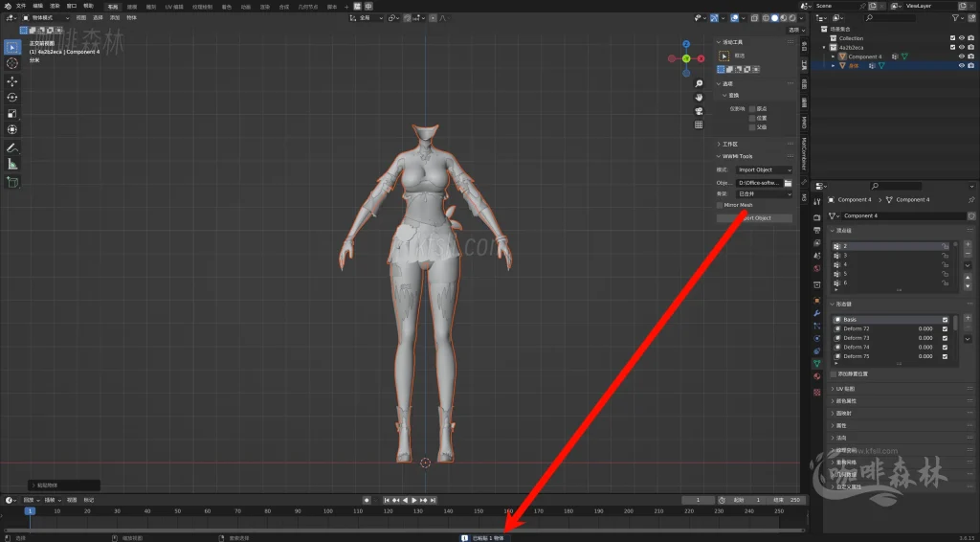
Task: Toggle camera view with camera icon
Action: [x=699, y=111]
